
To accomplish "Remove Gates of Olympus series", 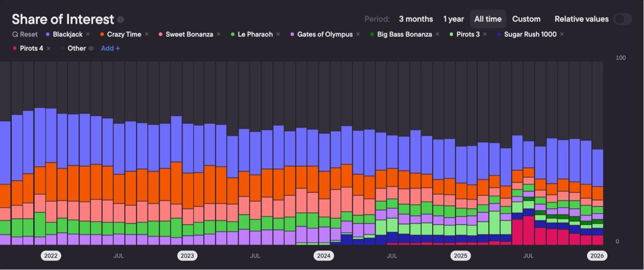I will (358, 34).
